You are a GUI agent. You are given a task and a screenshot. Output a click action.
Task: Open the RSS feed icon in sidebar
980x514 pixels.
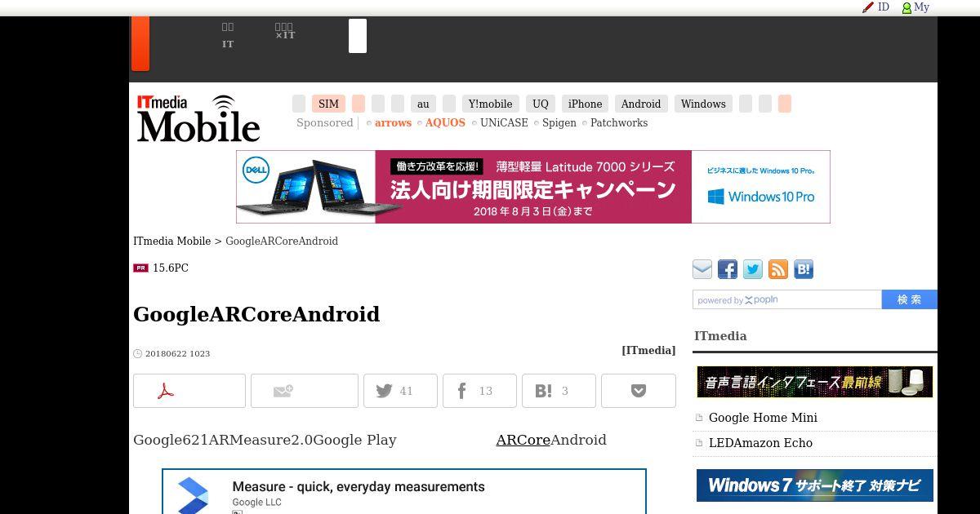tap(778, 269)
